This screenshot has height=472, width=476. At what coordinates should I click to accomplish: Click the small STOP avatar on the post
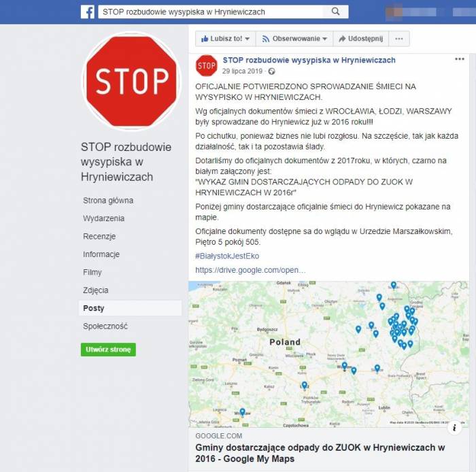[x=207, y=65]
